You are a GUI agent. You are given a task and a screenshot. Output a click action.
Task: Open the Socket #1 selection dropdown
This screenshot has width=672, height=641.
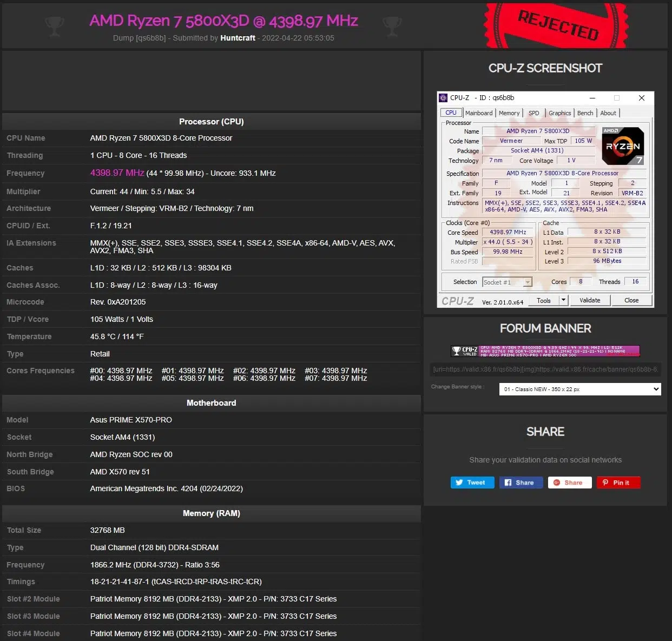(x=507, y=282)
